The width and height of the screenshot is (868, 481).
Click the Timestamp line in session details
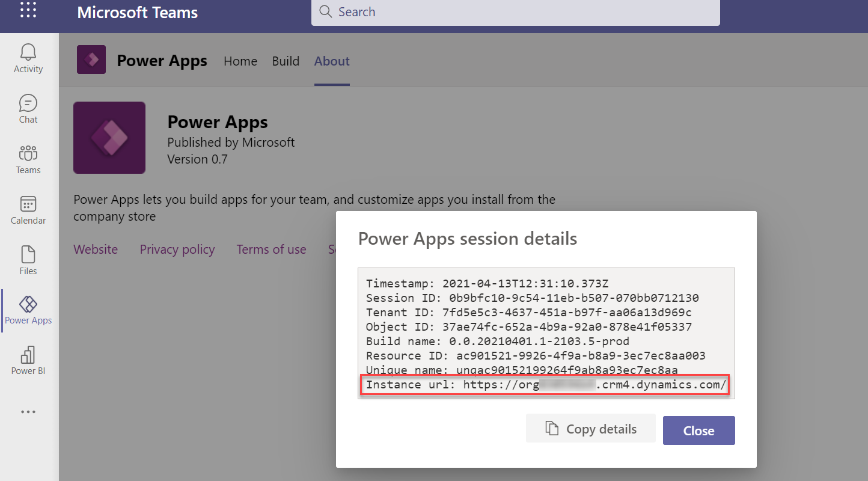[487, 284]
